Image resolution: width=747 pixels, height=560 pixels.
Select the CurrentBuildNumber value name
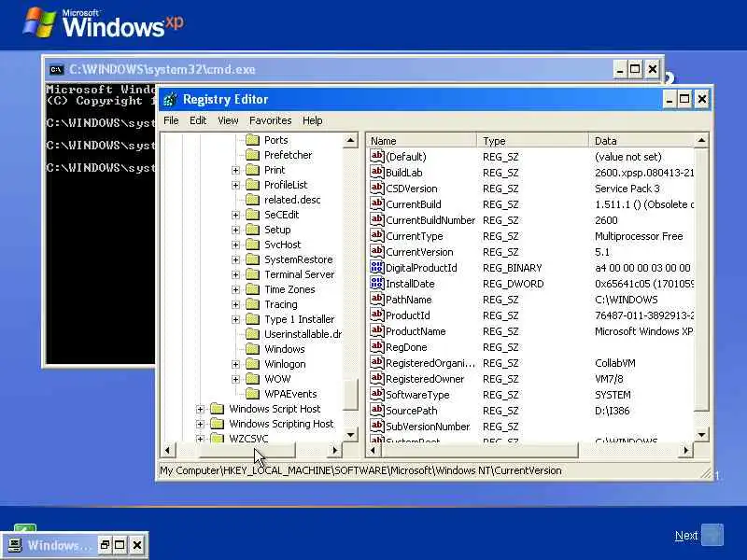(430, 220)
